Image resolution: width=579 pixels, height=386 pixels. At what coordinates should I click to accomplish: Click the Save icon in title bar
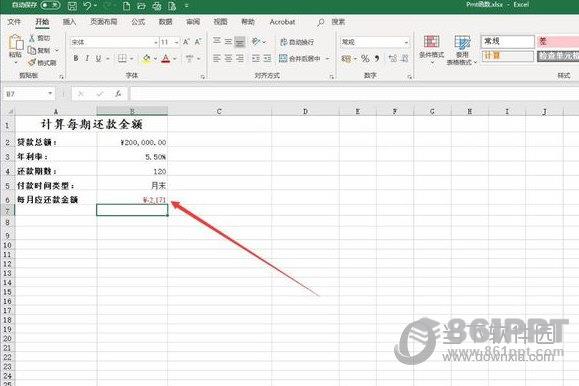coord(72,6)
